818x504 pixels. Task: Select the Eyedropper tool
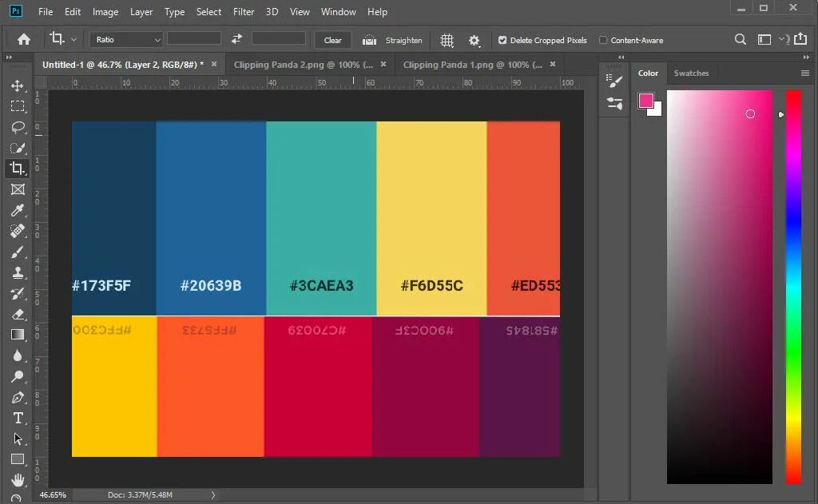[18, 210]
